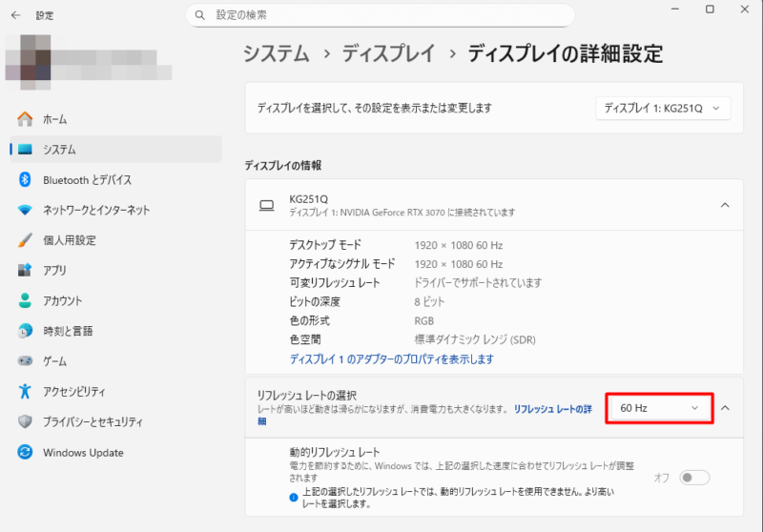Screen dimensions: 763x532
Task: Click the ホーム house icon
Action: click(x=25, y=118)
